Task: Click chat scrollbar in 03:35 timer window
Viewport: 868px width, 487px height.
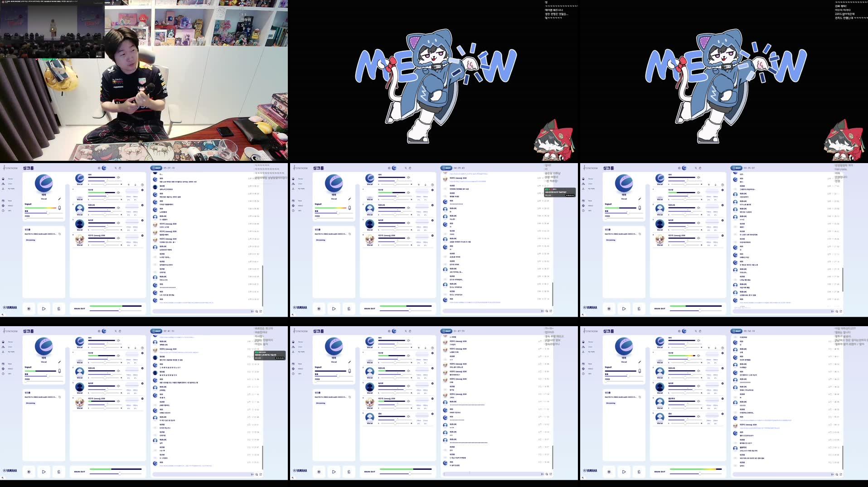Action: pos(843,280)
